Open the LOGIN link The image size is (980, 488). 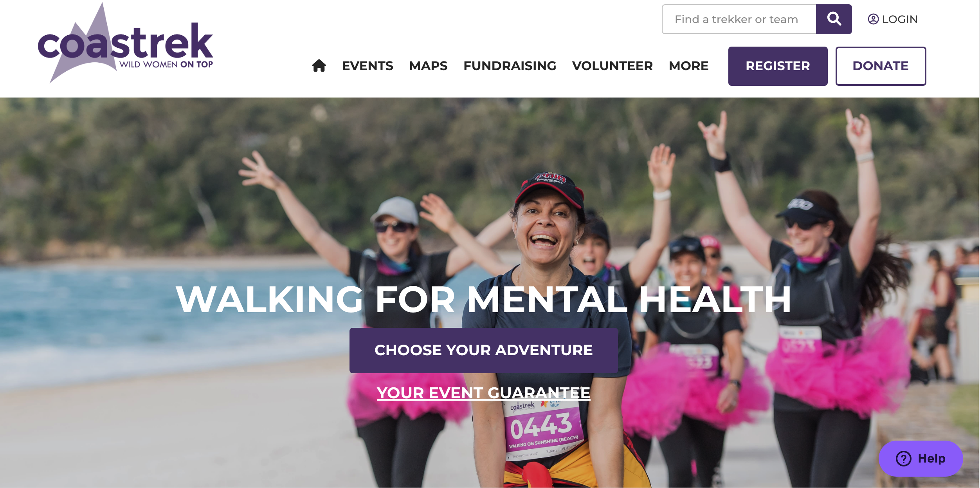tap(893, 19)
